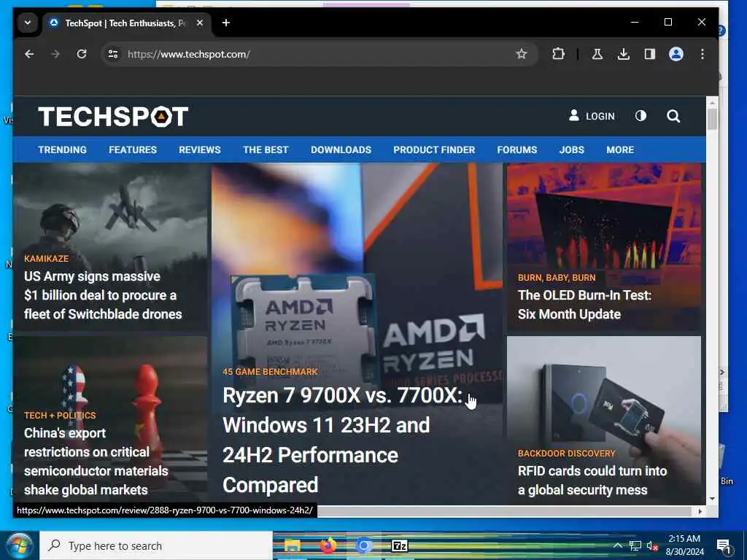The width and height of the screenshot is (747, 560).
Task: Toggle TechSpot dark/light theme
Action: 640,116
